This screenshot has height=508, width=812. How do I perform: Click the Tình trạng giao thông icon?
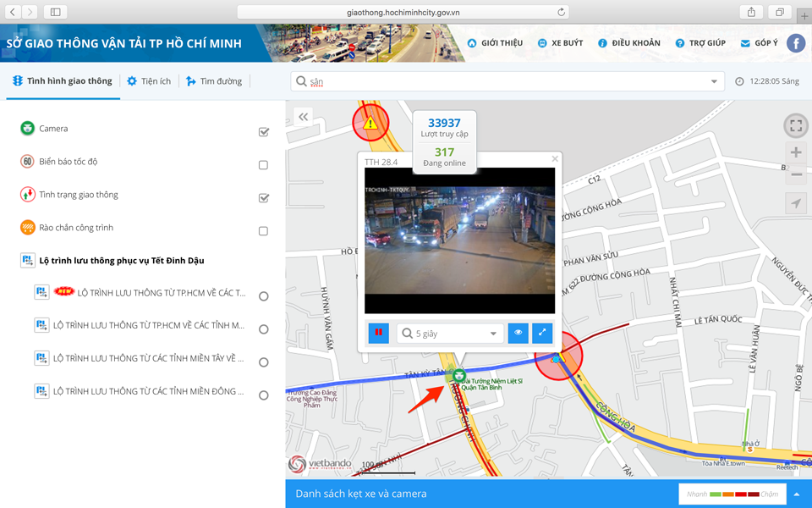pyautogui.click(x=27, y=195)
